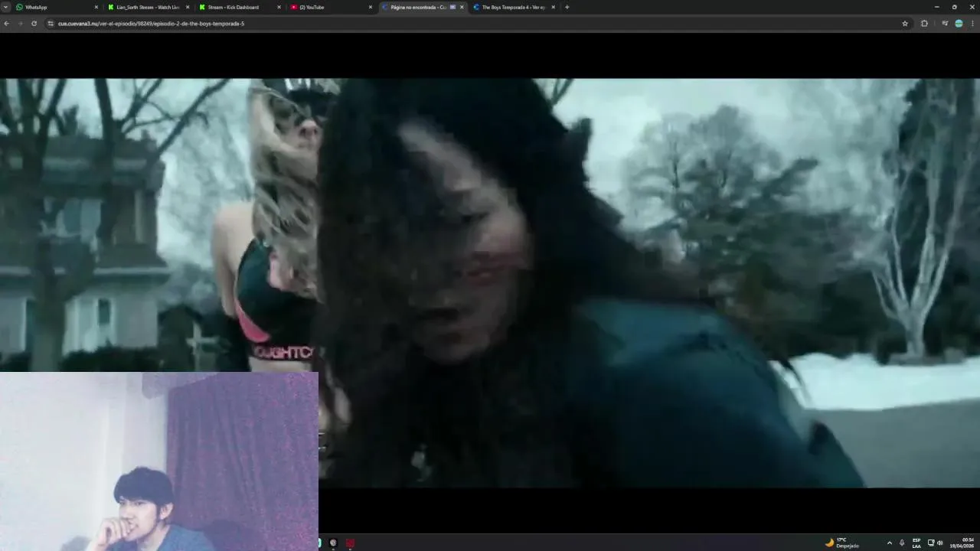Open the weather widget showing 17°C Despejado

pos(841,543)
